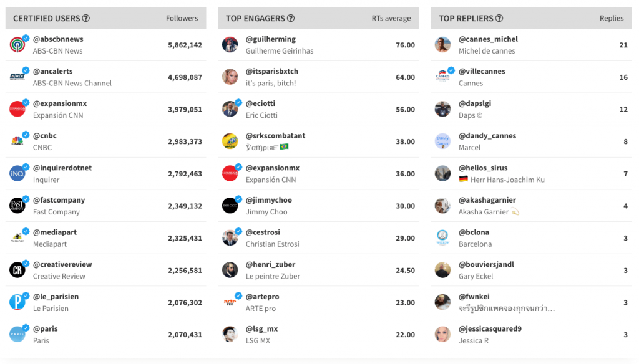The height and width of the screenshot is (364, 639).
Task: Click the Le Parisien P logo avatar
Action: pos(17,302)
